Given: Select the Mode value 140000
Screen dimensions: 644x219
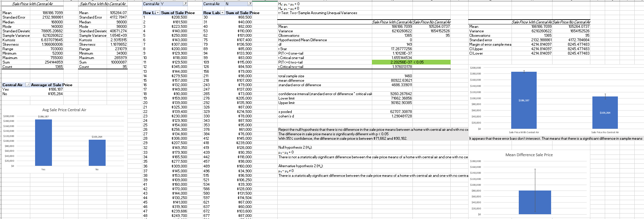Looking at the screenshot, I should 57,26.
